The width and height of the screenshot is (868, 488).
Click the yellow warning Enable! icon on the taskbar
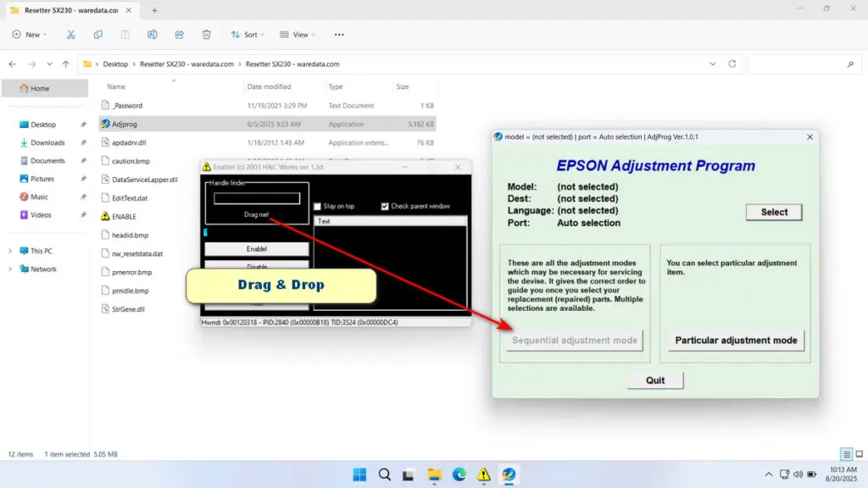pyautogui.click(x=483, y=474)
